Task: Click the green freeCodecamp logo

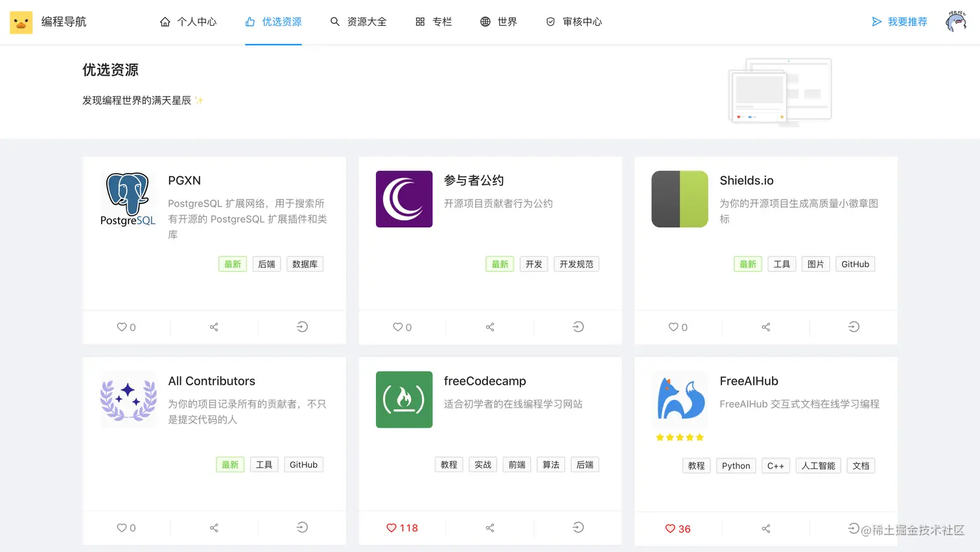Action: click(x=404, y=400)
